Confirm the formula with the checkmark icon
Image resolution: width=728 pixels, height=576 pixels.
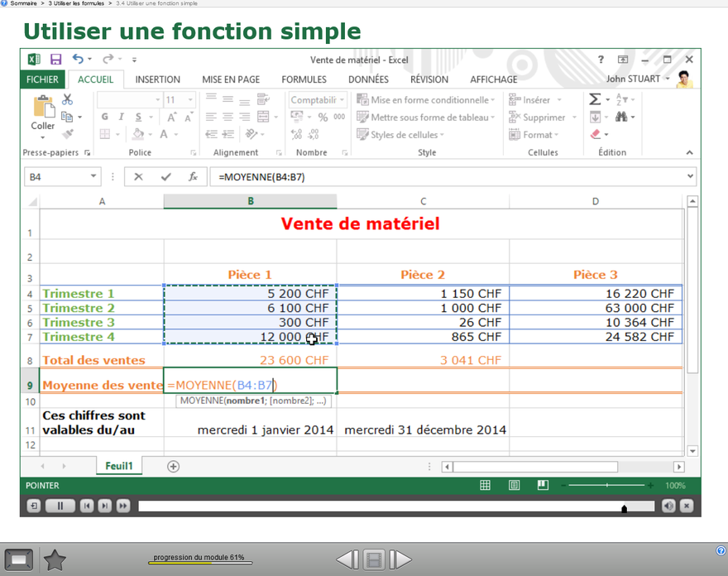[x=165, y=177]
